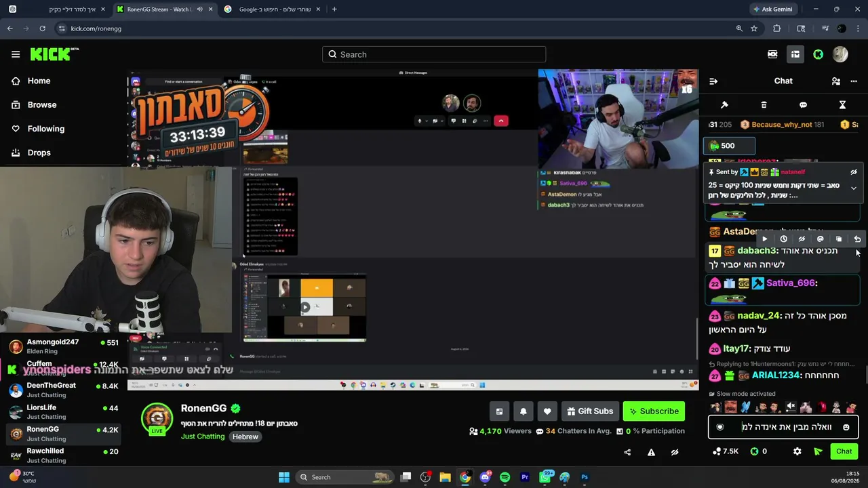Open Drops in Kick sidebar
Image resolution: width=868 pixels, height=488 pixels.
39,152
